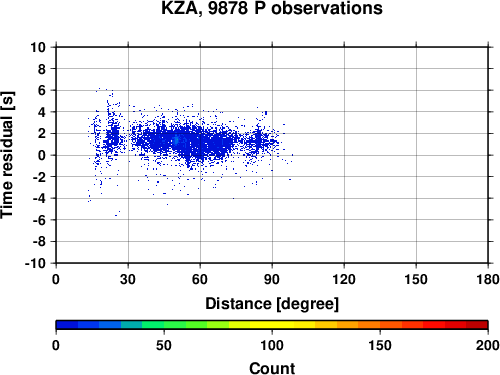Click the 'Count' colorbar label
Image resolution: width=500 pixels, height=375 pixels.
272,368
